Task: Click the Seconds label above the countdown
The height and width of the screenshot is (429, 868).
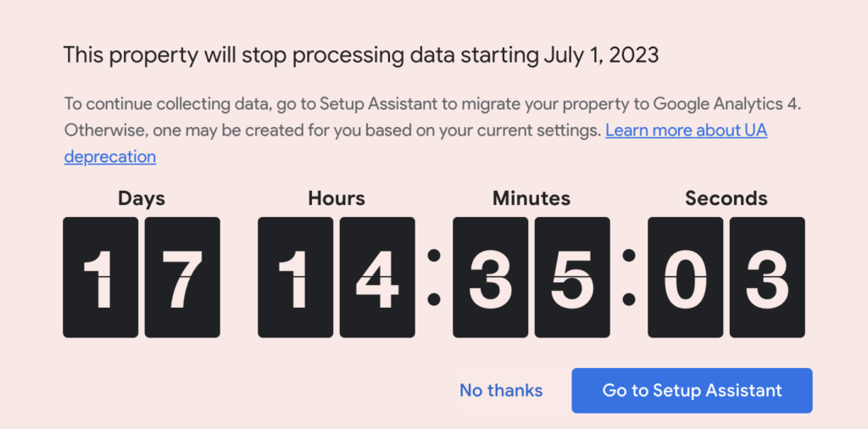Action: pos(726,199)
